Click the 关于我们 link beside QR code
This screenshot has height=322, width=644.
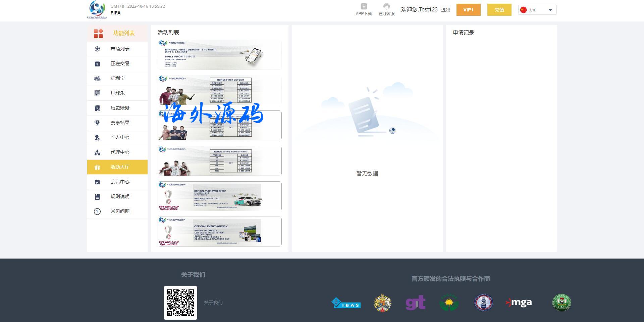coord(213,303)
